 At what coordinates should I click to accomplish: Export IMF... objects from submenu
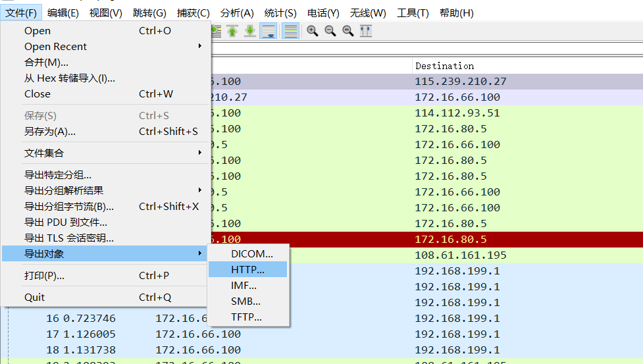pos(248,285)
